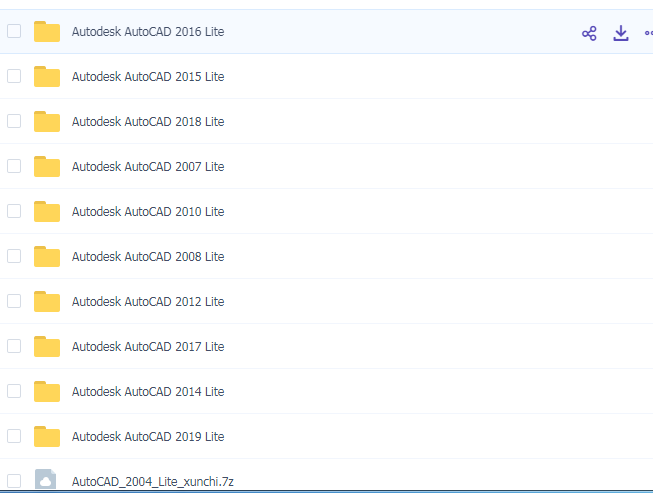Choose the entry 'Autodesk AutoCAD 2014 Lite'
The width and height of the screenshot is (653, 493).
click(148, 391)
